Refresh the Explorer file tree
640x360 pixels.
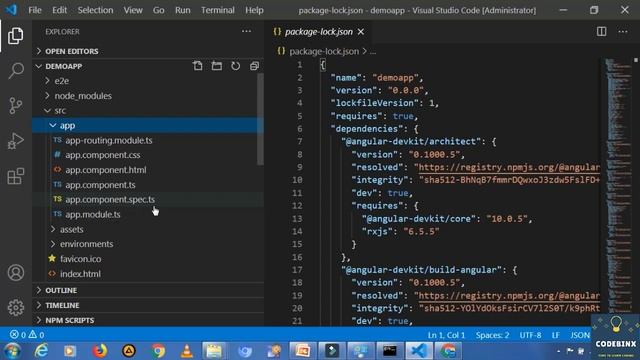click(236, 66)
